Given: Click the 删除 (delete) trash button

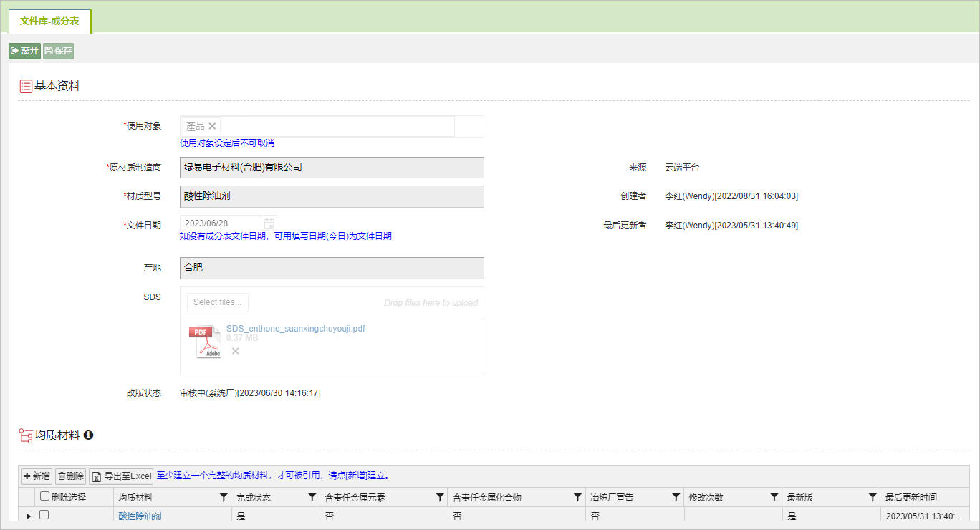Looking at the screenshot, I should [x=70, y=476].
